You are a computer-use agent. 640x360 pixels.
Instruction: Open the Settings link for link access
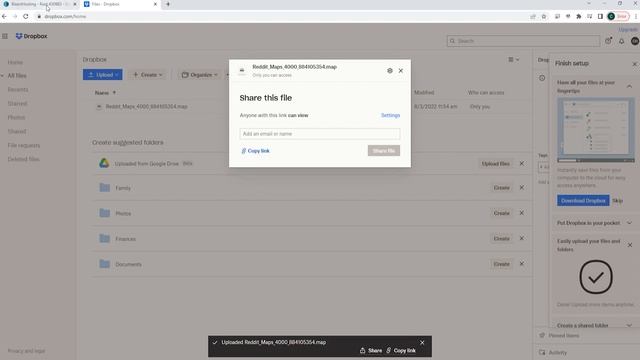(x=390, y=116)
